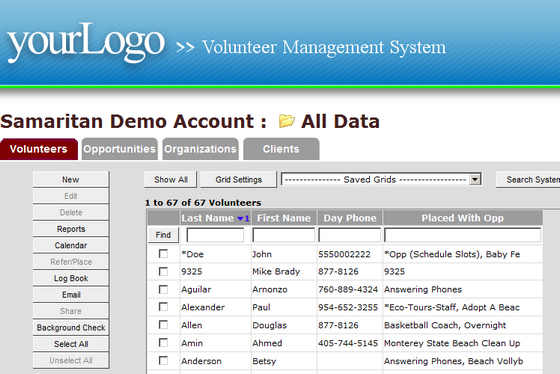
Task: Focus the First Name filter field
Action: (284, 235)
